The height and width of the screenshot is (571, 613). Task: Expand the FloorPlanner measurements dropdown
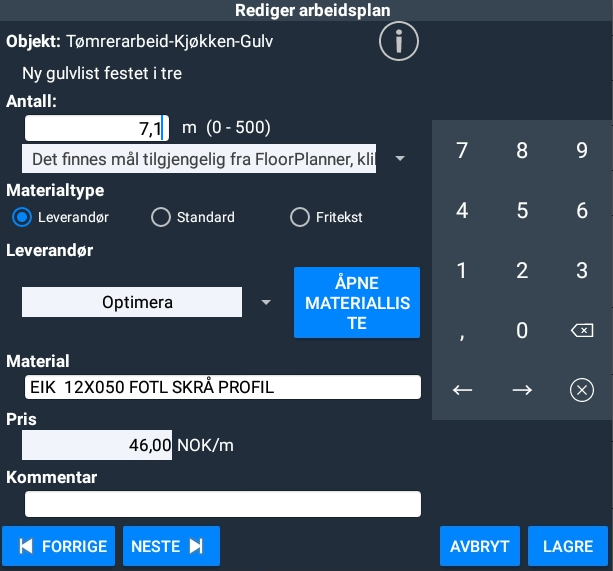[400, 159]
